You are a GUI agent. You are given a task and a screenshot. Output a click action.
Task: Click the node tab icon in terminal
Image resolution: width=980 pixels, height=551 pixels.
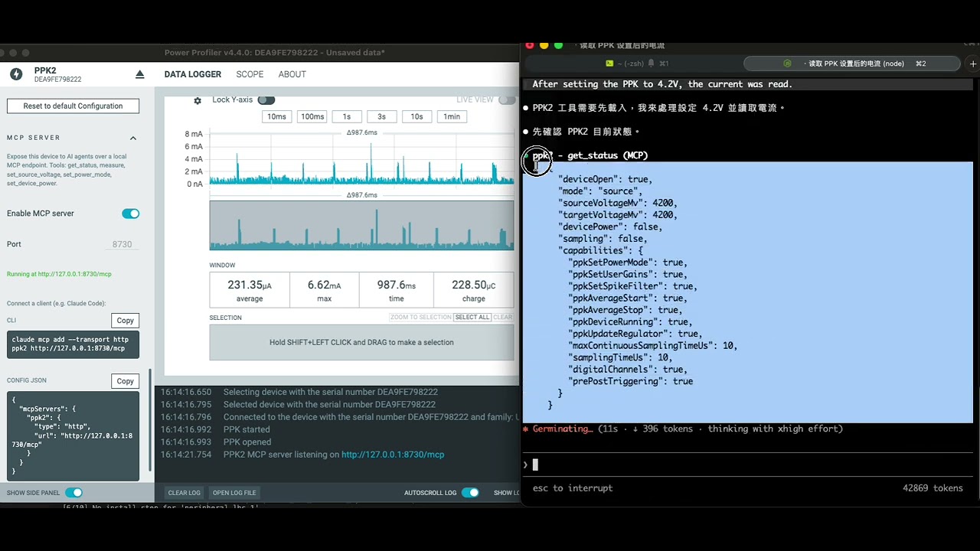pyautogui.click(x=787, y=64)
